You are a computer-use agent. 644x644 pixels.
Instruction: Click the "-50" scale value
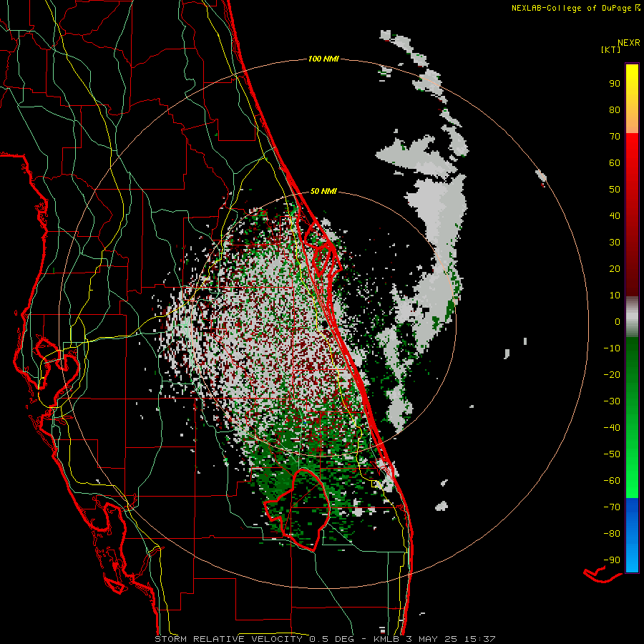(x=612, y=454)
